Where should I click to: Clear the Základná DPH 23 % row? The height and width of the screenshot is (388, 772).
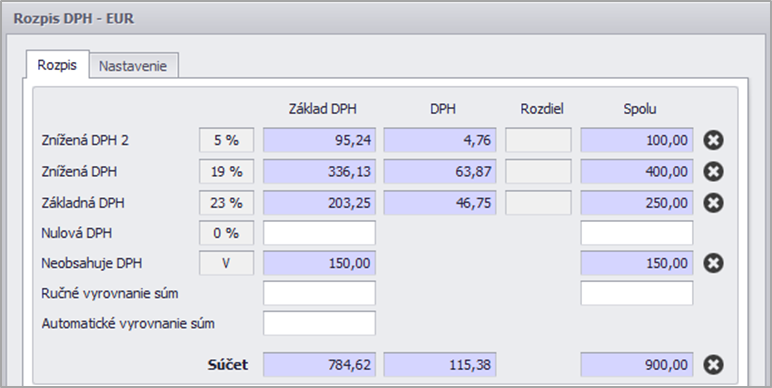[x=713, y=202]
